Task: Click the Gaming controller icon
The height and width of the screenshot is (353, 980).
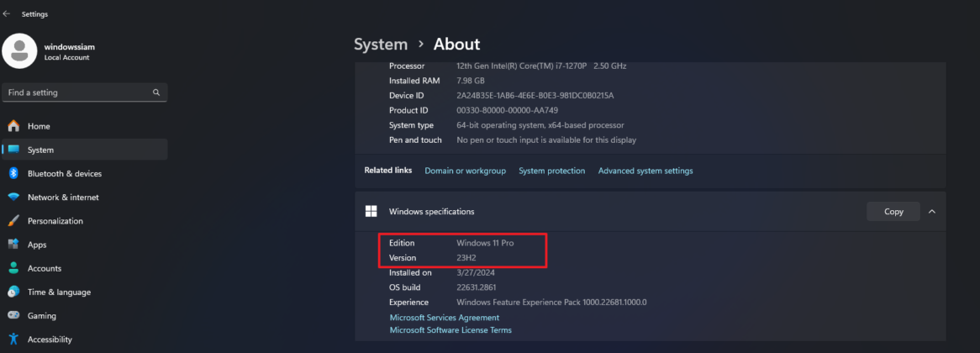Action: (13, 316)
